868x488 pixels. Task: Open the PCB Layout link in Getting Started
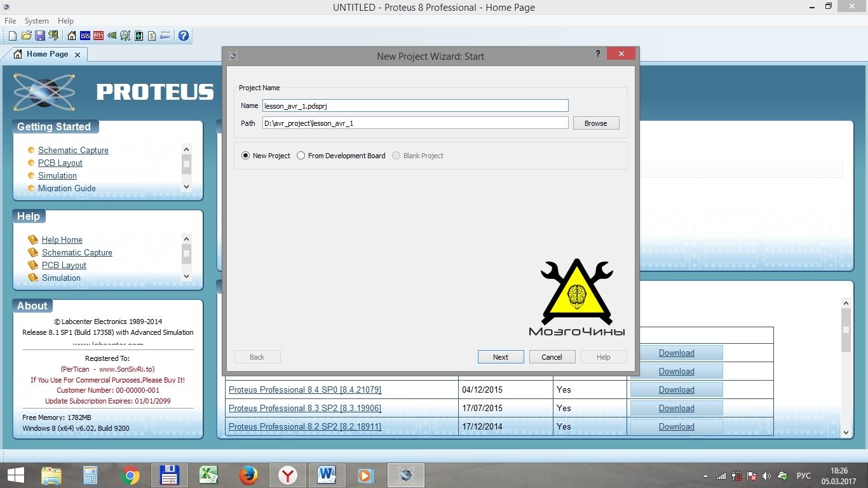(60, 163)
